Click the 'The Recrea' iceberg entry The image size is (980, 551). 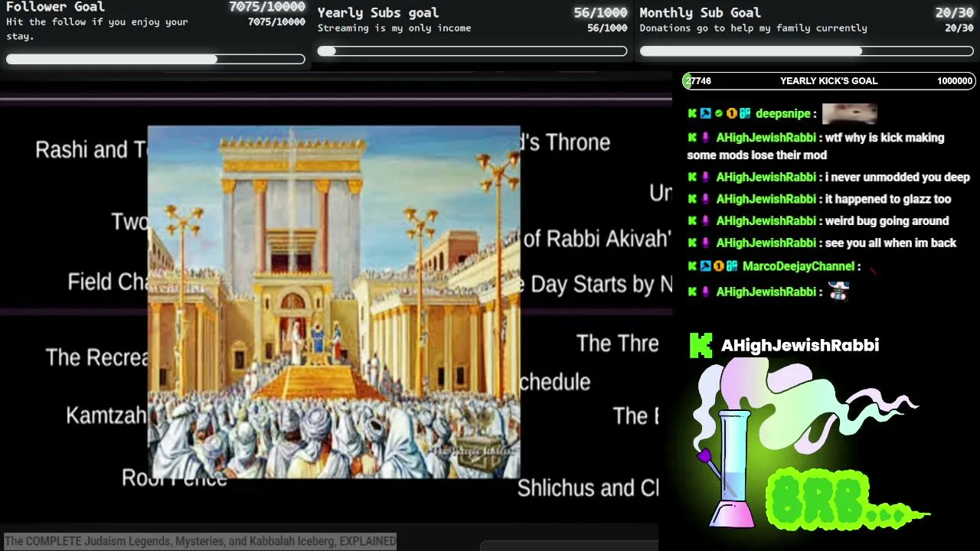(97, 357)
